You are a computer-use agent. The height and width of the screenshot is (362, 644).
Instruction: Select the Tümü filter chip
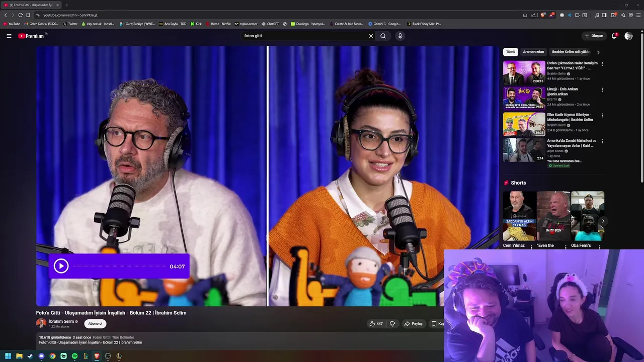(x=511, y=52)
